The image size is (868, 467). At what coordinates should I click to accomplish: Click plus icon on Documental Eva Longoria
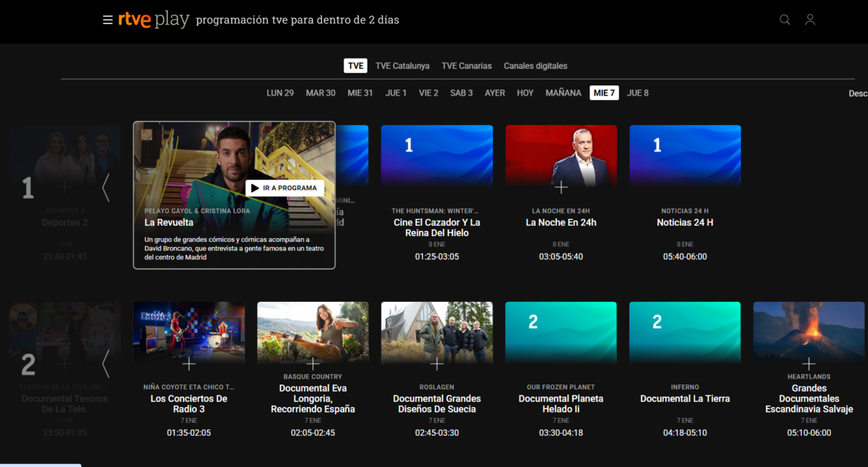tap(313, 363)
